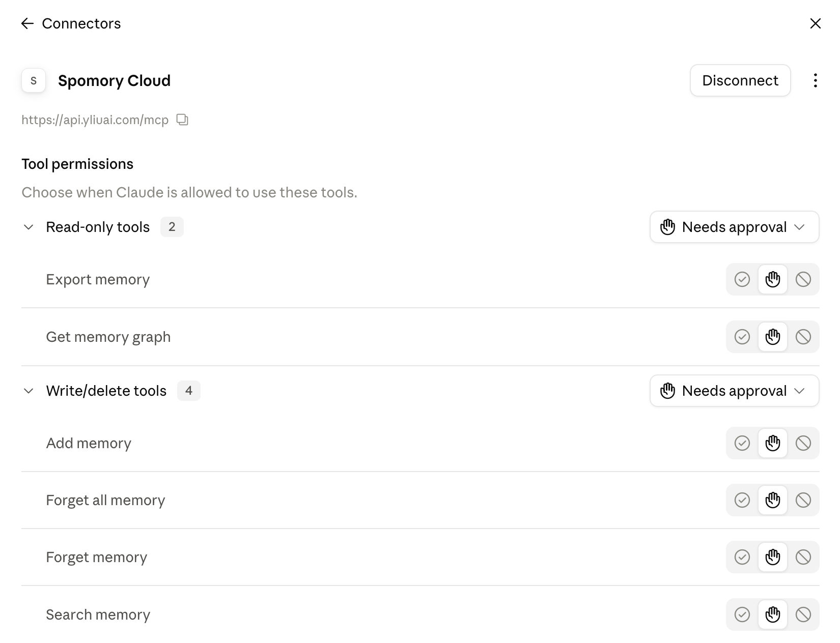Click the Spomory Cloud S logo
Screen dimensions: 840x643
click(34, 80)
